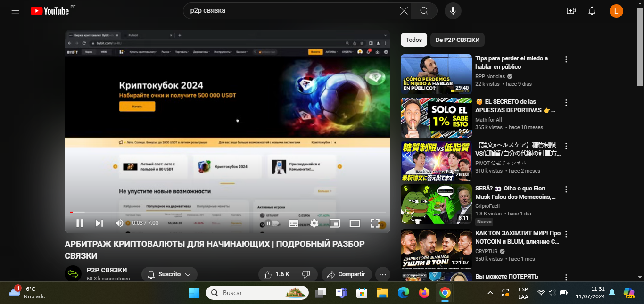The width and height of the screenshot is (644, 304).
Task: Run the search with the magnifier button
Action: (424, 11)
